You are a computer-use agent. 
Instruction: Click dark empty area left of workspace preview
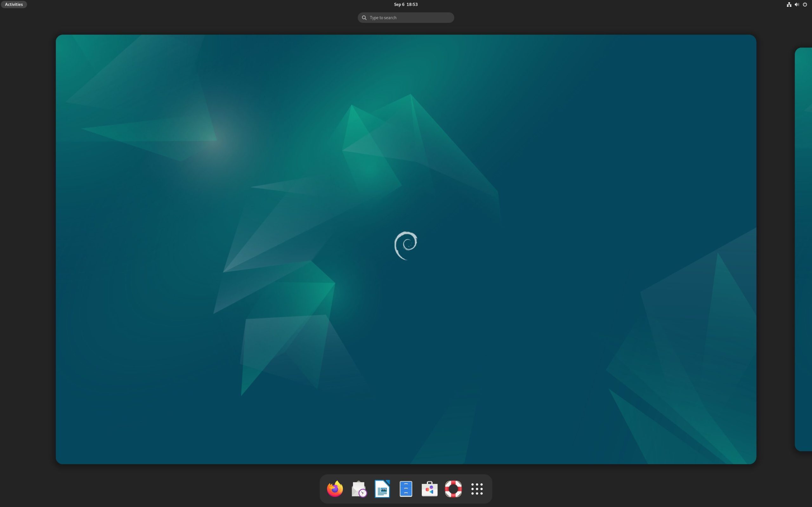click(27, 249)
